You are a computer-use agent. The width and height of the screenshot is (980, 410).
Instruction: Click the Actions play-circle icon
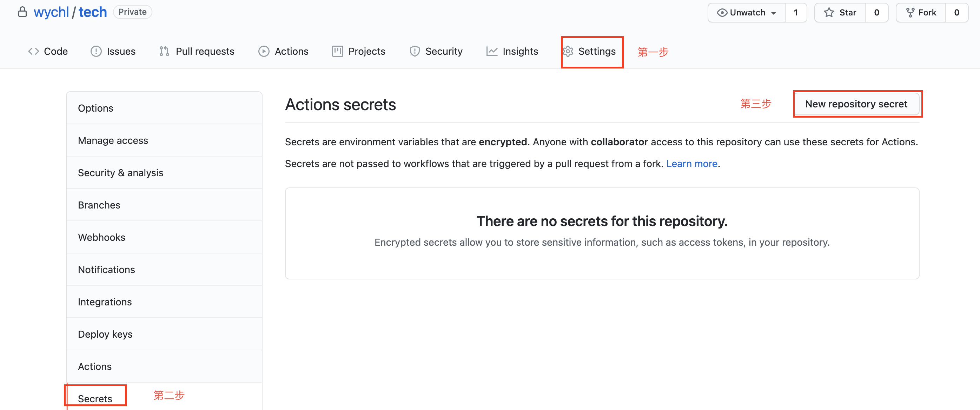pyautogui.click(x=264, y=51)
